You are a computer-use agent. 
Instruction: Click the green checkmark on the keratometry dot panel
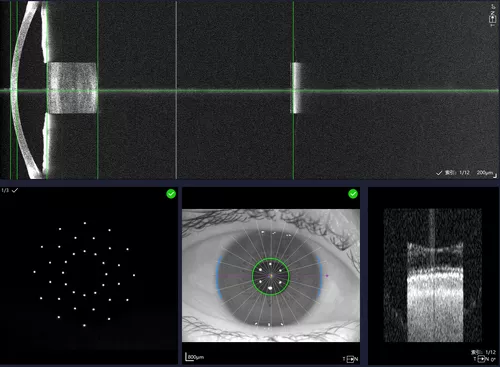point(171,194)
